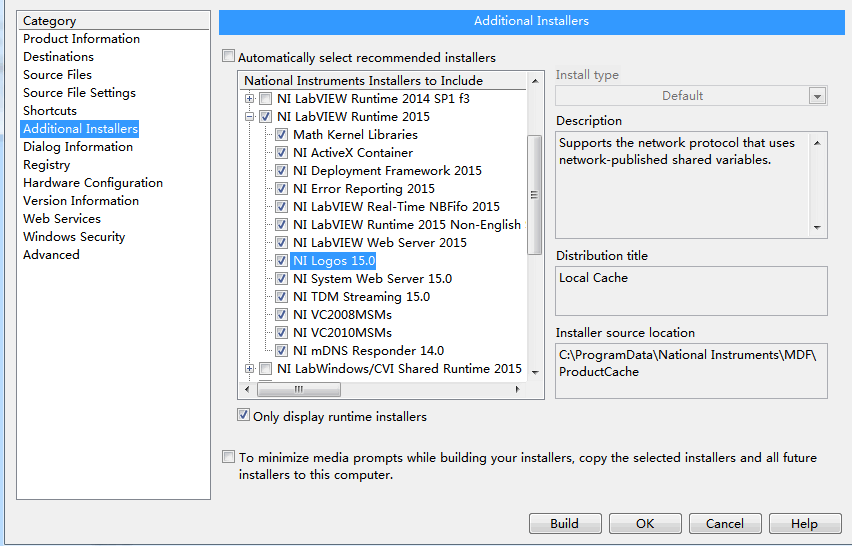Select Shortcuts in the category list
This screenshot has width=852, height=546.
click(x=50, y=110)
